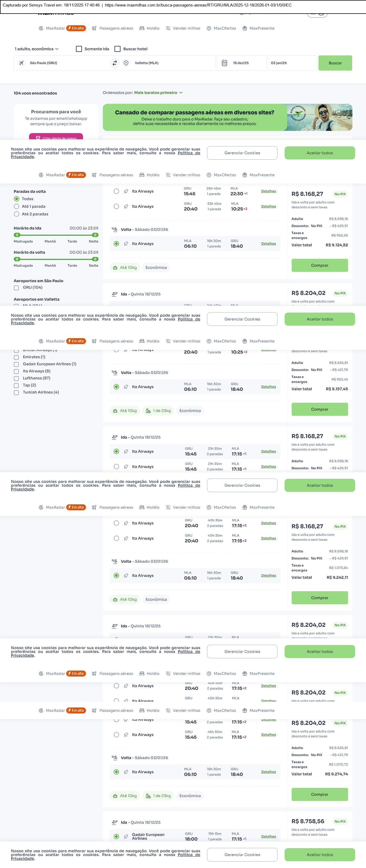The width and height of the screenshot is (366, 868).
Task: Open the 1 adulto, econômica dropdown
Action: point(37,49)
